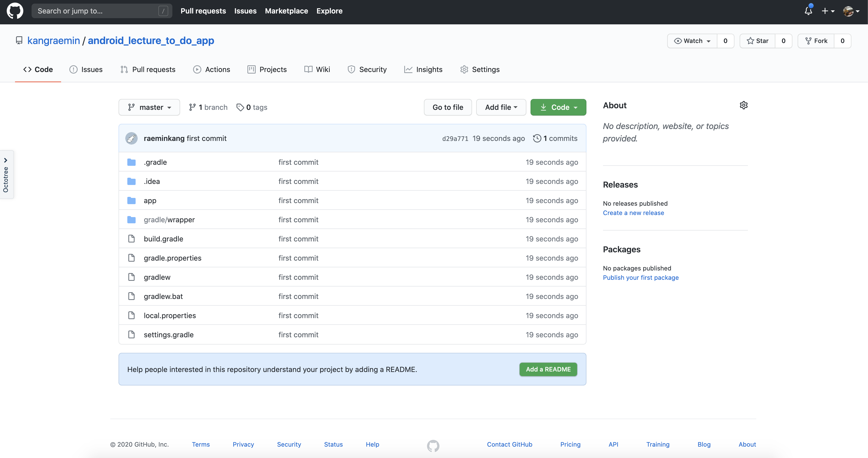Open the gradle/wrapper folder

(169, 220)
